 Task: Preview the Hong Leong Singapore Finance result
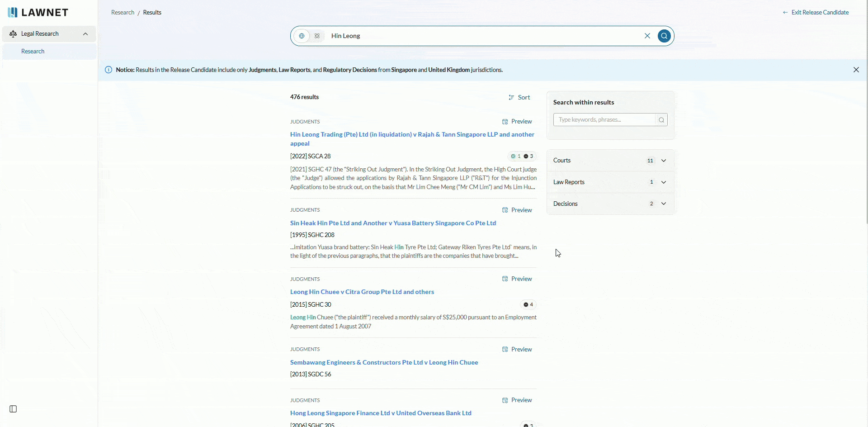[517, 400]
